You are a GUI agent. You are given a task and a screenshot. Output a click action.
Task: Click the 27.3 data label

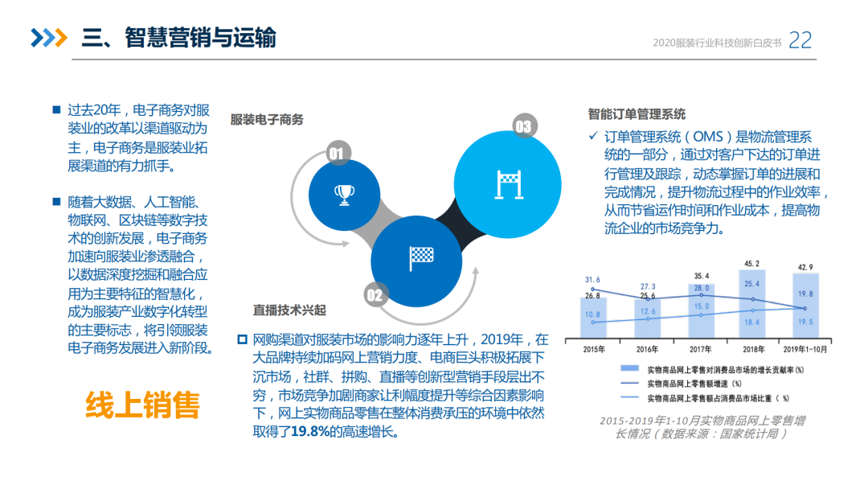click(648, 287)
